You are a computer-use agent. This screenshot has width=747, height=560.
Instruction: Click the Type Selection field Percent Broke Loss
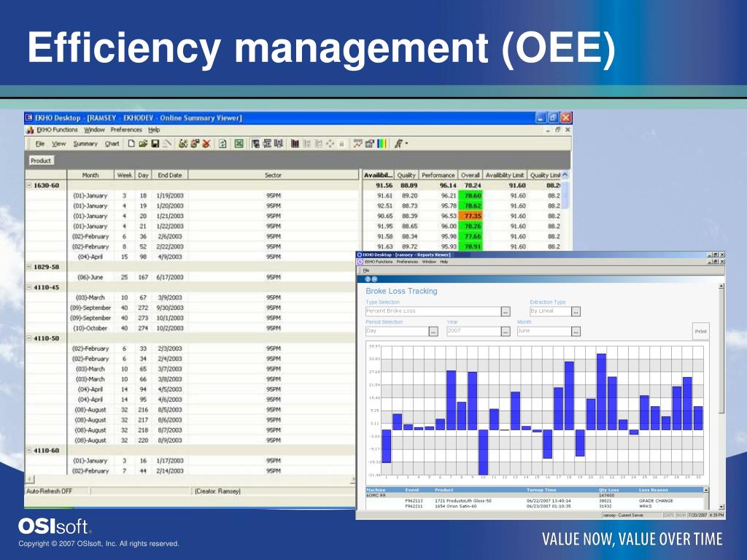[x=433, y=311]
